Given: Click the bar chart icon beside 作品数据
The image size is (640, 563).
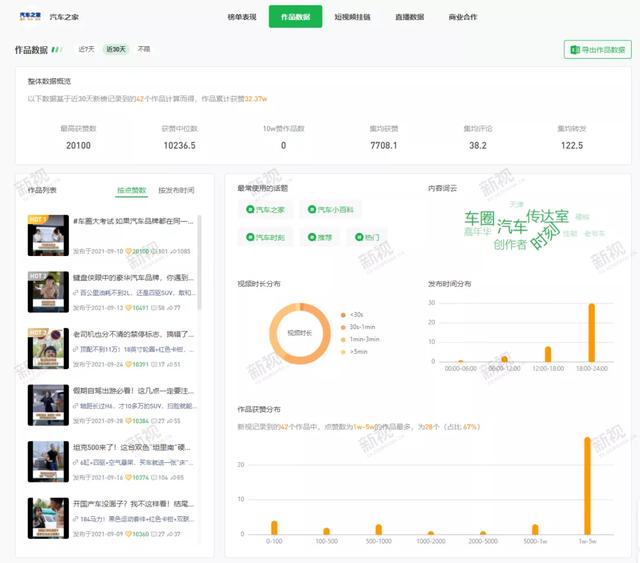Looking at the screenshot, I should click(x=57, y=49).
